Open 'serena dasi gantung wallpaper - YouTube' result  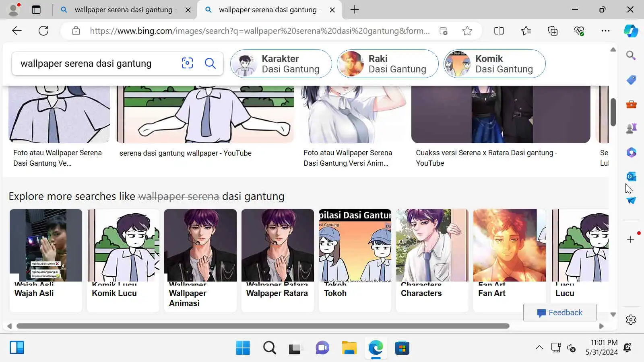pyautogui.click(x=185, y=153)
